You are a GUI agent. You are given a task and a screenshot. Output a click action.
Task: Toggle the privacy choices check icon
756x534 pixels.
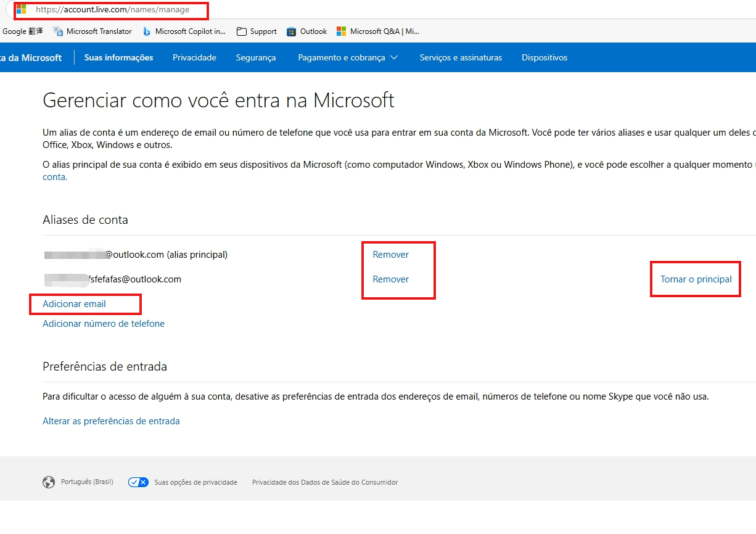138,482
